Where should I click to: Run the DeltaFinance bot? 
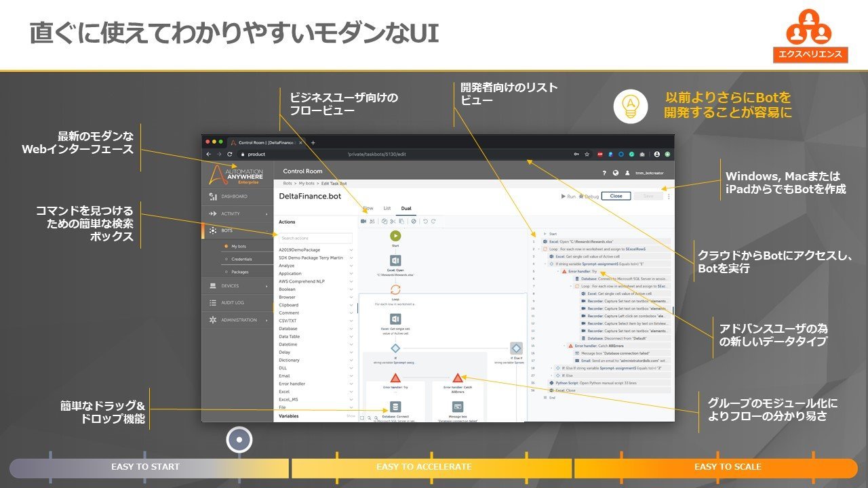click(x=568, y=196)
